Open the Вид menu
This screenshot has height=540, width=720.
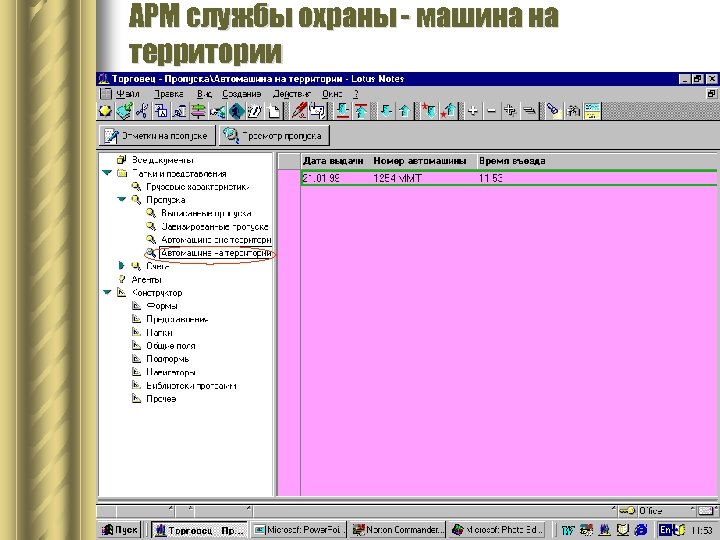[x=204, y=94]
